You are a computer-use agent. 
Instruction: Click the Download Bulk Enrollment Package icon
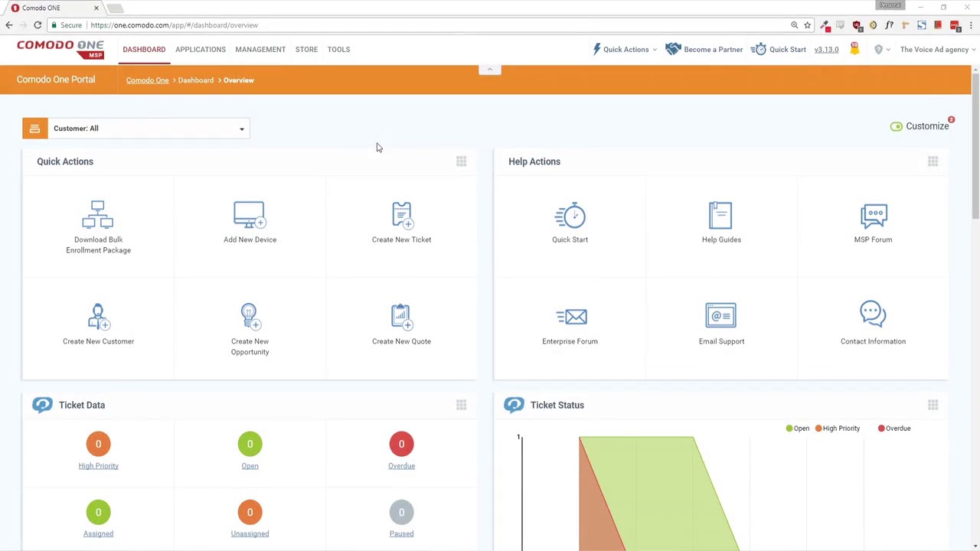(98, 215)
